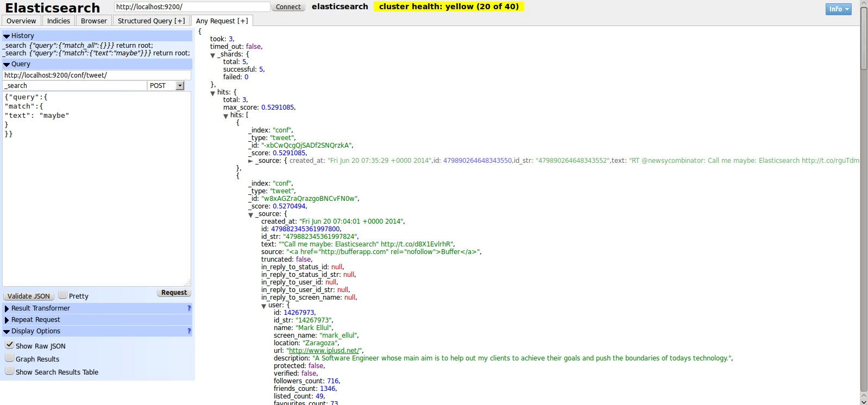Expand the Repeat Request section
Image resolution: width=868 pixels, height=405 pixels.
[97, 320]
